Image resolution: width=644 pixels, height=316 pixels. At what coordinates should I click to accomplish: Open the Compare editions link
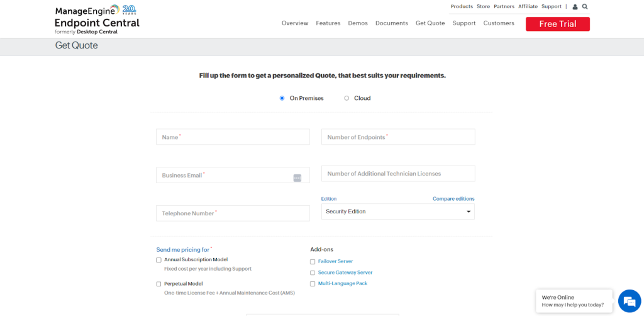point(453,199)
